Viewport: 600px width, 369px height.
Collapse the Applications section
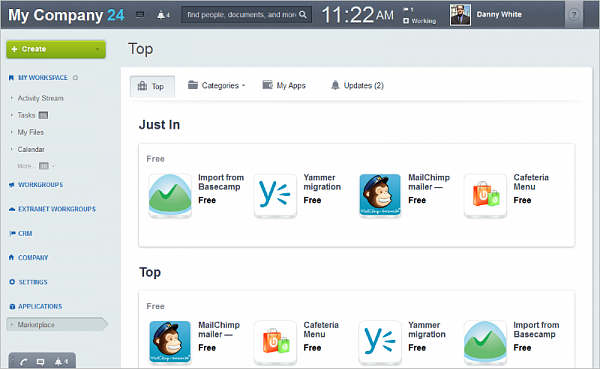click(x=40, y=307)
